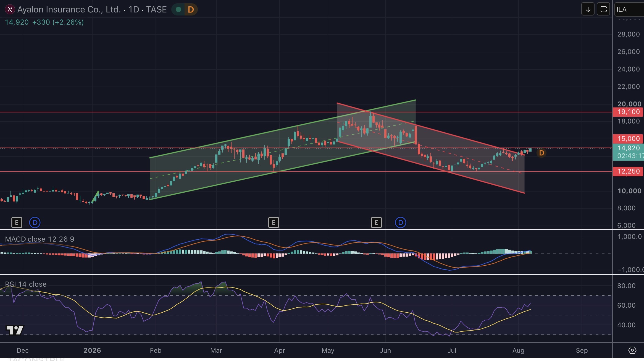Click the Feb label on time axis
Viewport: 644px width, 361px height.
coord(156,350)
